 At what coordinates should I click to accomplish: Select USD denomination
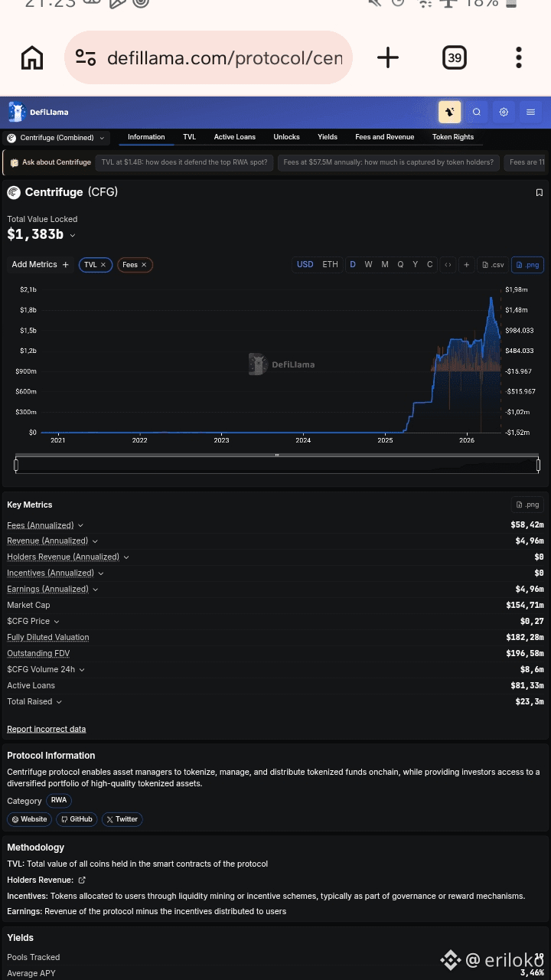pos(305,264)
